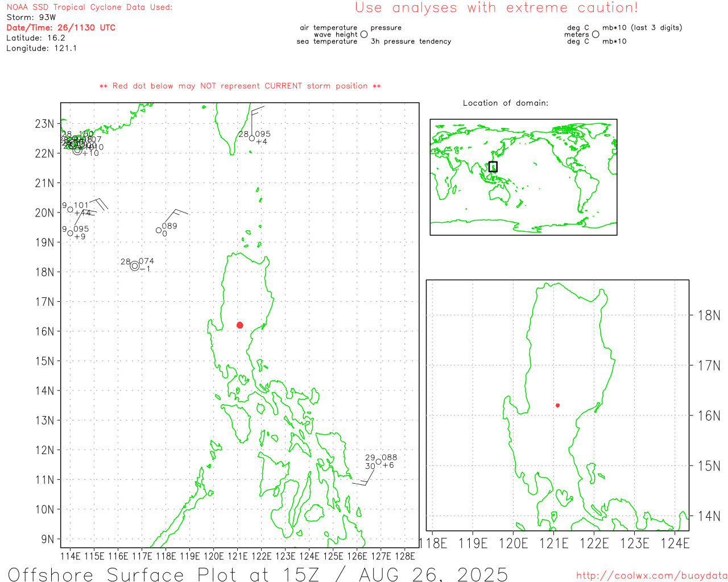
Task: Click the world overview map thumbnail
Action: click(x=523, y=177)
